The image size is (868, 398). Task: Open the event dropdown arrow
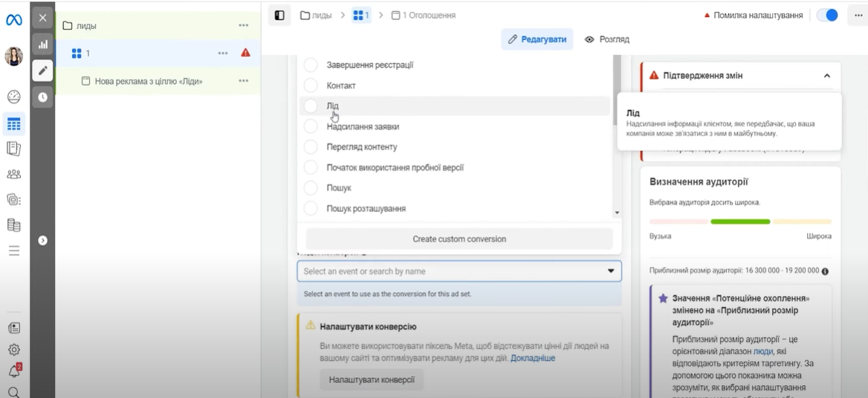click(611, 271)
